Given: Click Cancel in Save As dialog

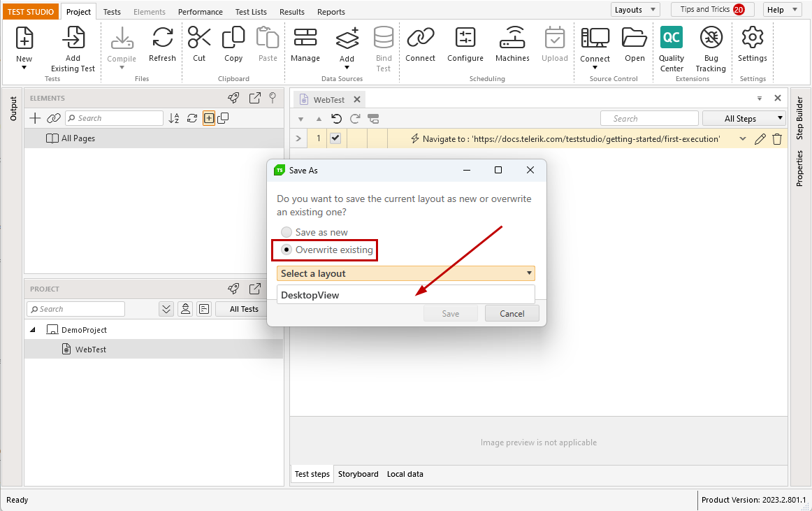Looking at the screenshot, I should (x=512, y=314).
